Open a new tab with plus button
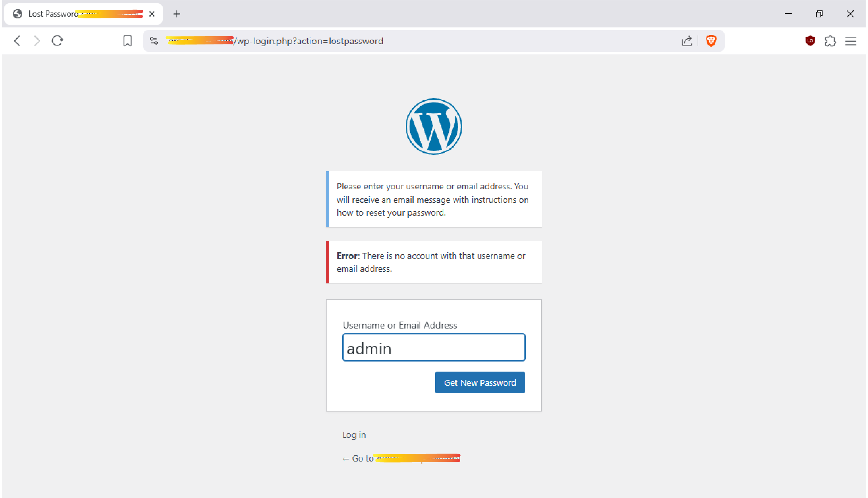 pos(177,14)
